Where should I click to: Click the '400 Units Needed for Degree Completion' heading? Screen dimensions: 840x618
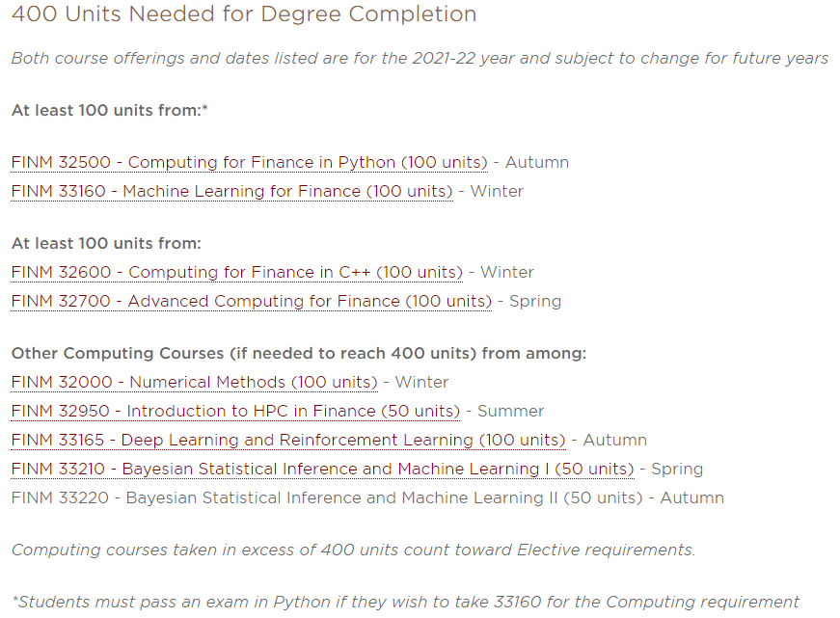[x=244, y=13]
